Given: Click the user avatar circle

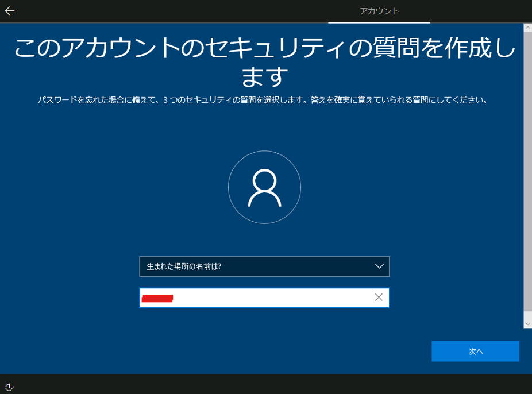Looking at the screenshot, I should (x=264, y=187).
